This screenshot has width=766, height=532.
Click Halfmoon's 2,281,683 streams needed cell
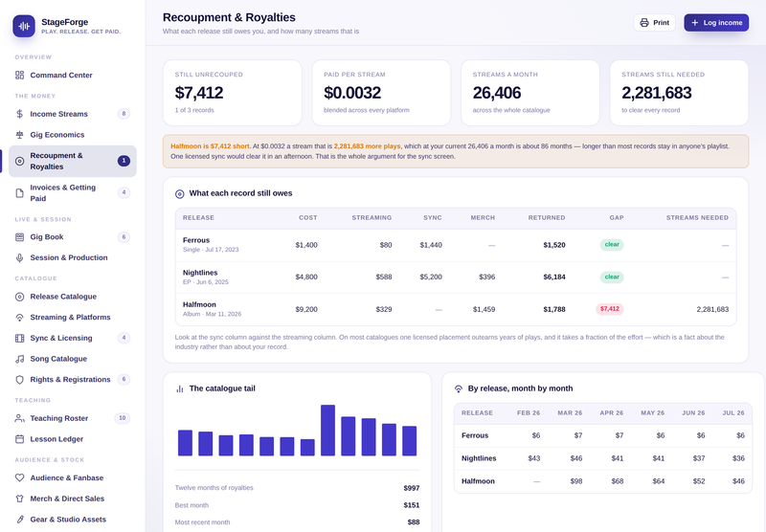(712, 309)
